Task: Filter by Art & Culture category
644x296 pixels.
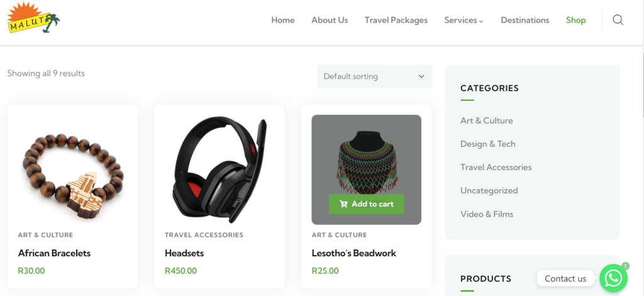Action: point(486,120)
